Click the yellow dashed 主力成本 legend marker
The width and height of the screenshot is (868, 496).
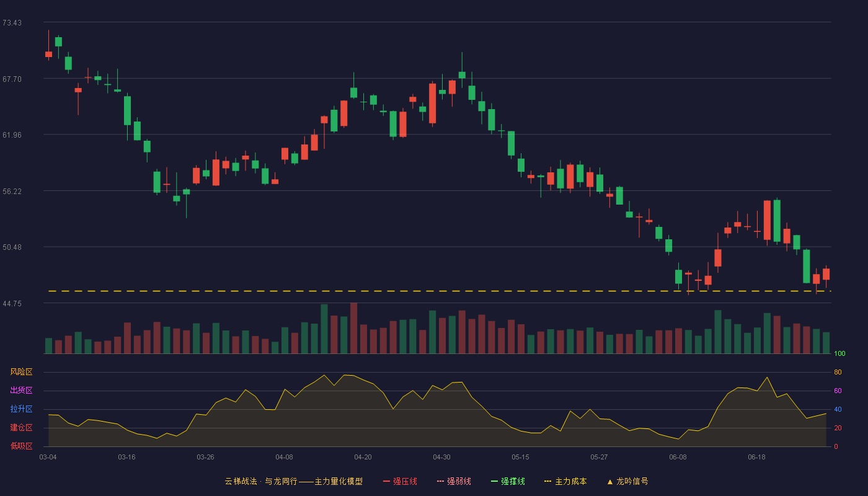point(548,481)
